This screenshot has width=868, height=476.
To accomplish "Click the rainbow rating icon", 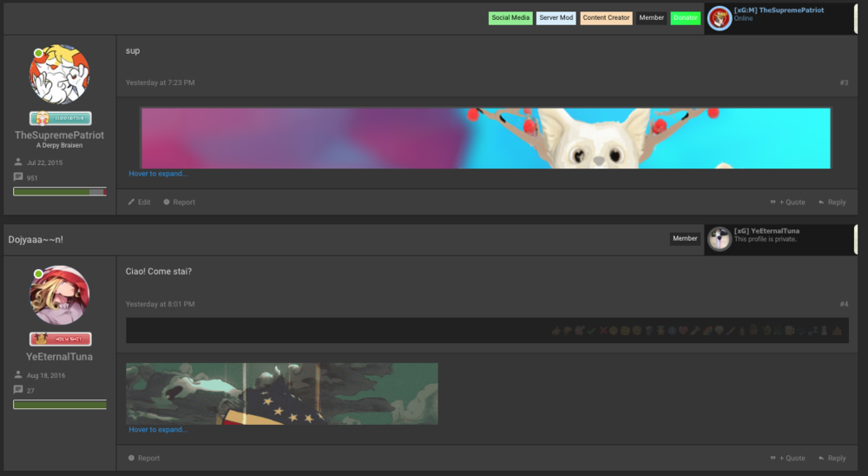I will pos(707,331).
